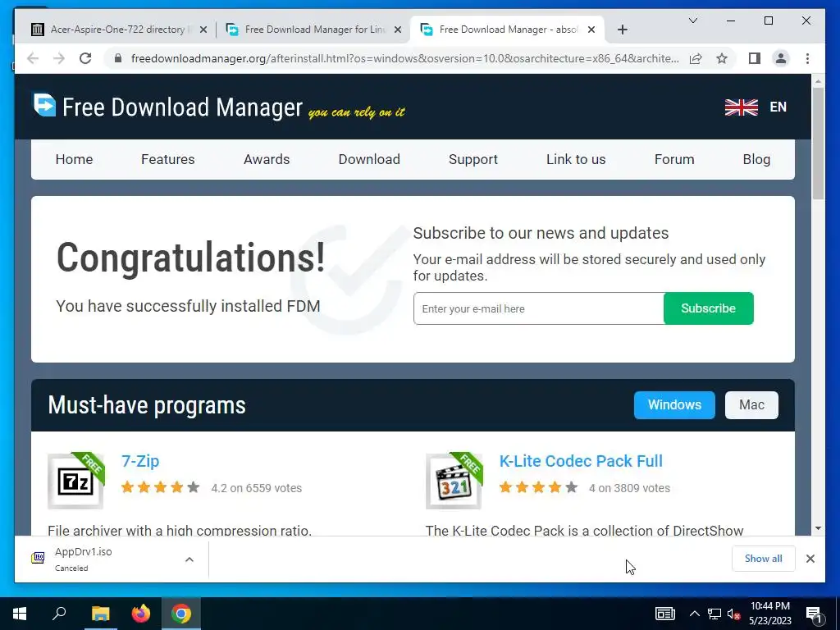
Task: Reload the page with refresh icon
Action: click(x=85, y=58)
